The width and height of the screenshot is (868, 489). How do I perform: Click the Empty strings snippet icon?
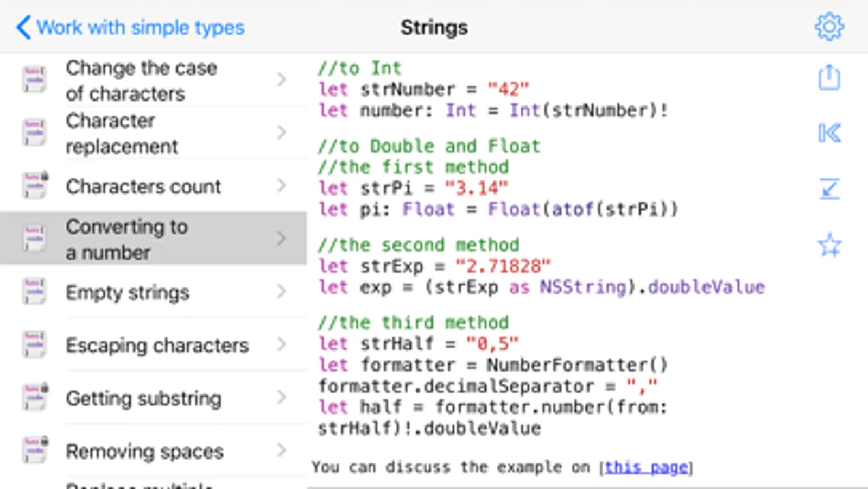35,292
